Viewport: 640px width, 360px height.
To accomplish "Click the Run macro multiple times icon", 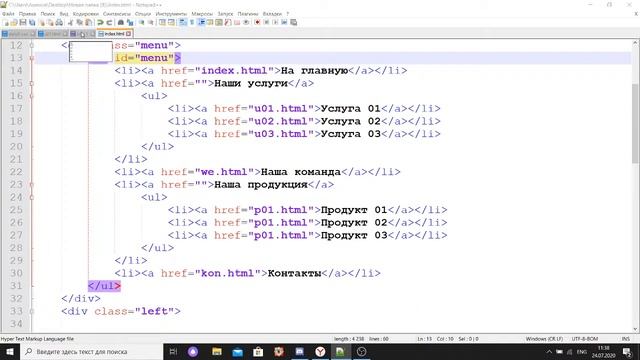I will 284,22.
